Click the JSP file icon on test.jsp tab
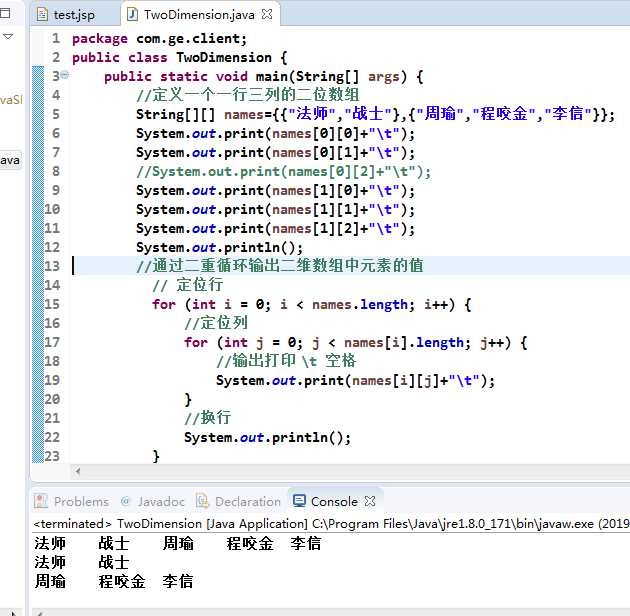Viewport: 630px width, 616px height. click(x=42, y=15)
